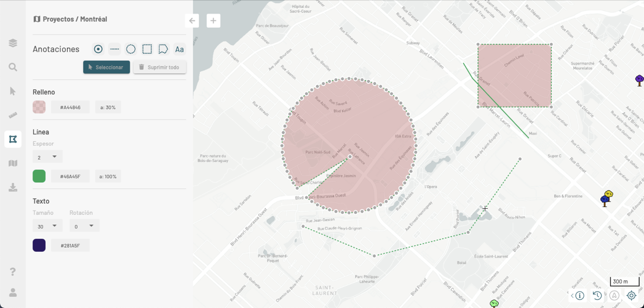Open the Tamaño text size dropdown

click(x=47, y=226)
